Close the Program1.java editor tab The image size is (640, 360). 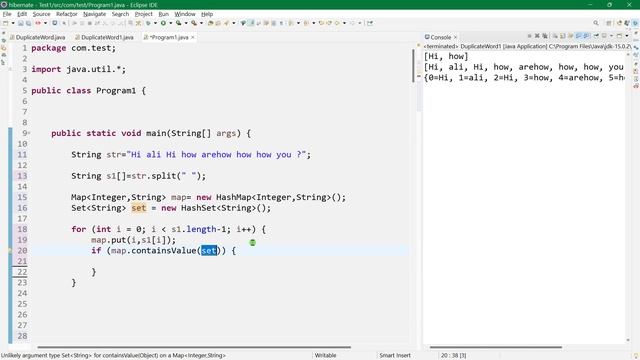[193, 37]
